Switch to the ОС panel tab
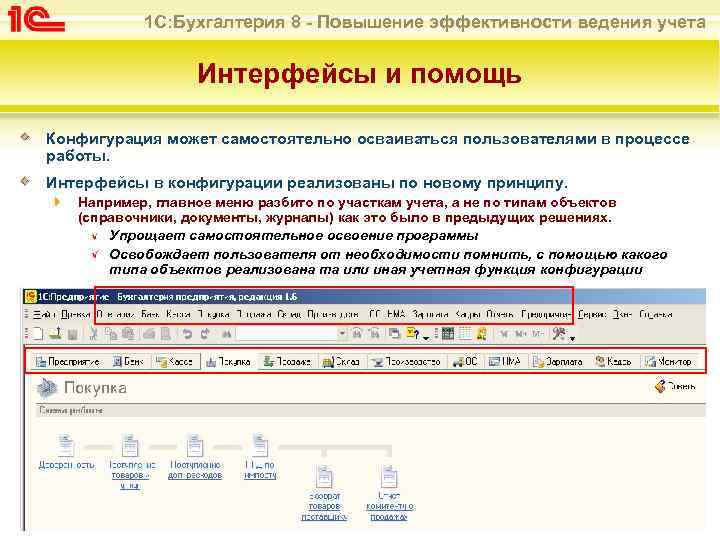720x540 pixels. click(x=465, y=362)
